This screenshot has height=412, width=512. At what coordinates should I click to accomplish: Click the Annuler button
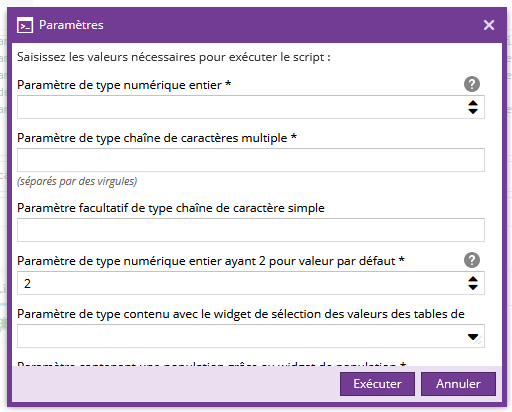point(458,384)
